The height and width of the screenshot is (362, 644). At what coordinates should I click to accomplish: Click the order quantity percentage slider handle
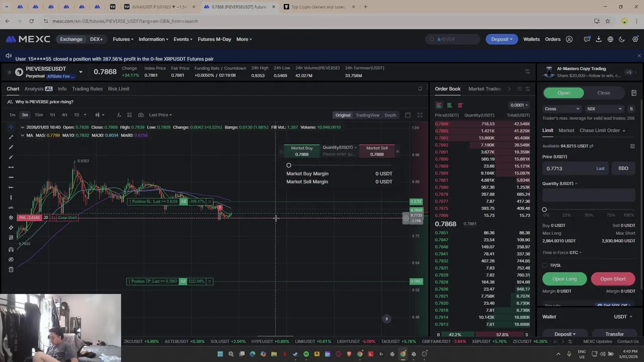(544, 210)
